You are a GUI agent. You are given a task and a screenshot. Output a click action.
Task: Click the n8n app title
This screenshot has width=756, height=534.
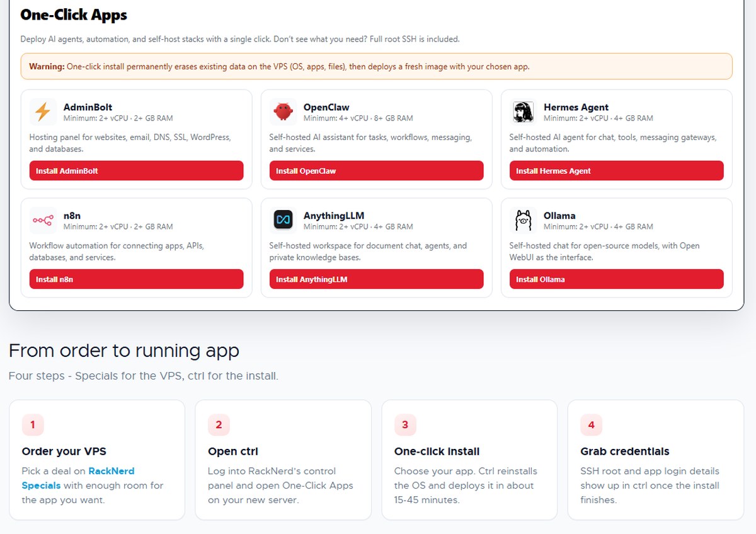tap(72, 216)
